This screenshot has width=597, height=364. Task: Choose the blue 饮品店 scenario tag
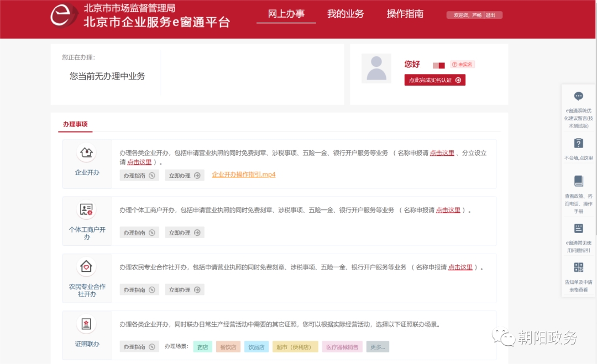pyautogui.click(x=256, y=347)
